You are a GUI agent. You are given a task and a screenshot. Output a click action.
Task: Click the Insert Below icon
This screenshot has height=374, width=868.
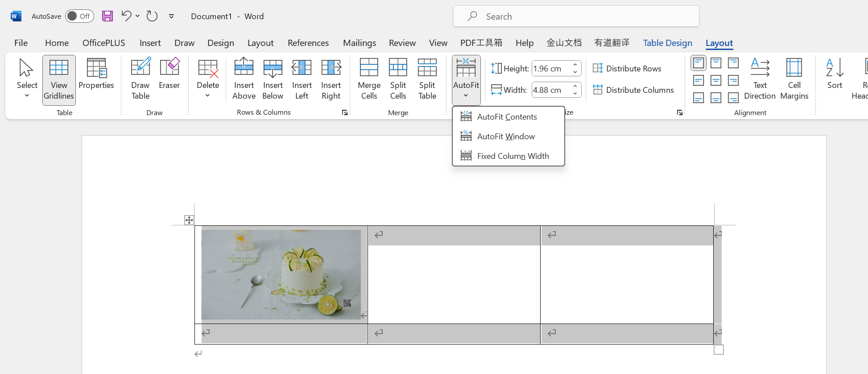273,79
